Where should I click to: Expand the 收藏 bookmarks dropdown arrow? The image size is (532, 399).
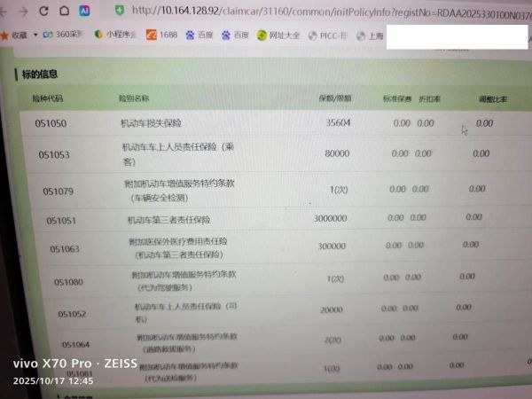[x=35, y=35]
